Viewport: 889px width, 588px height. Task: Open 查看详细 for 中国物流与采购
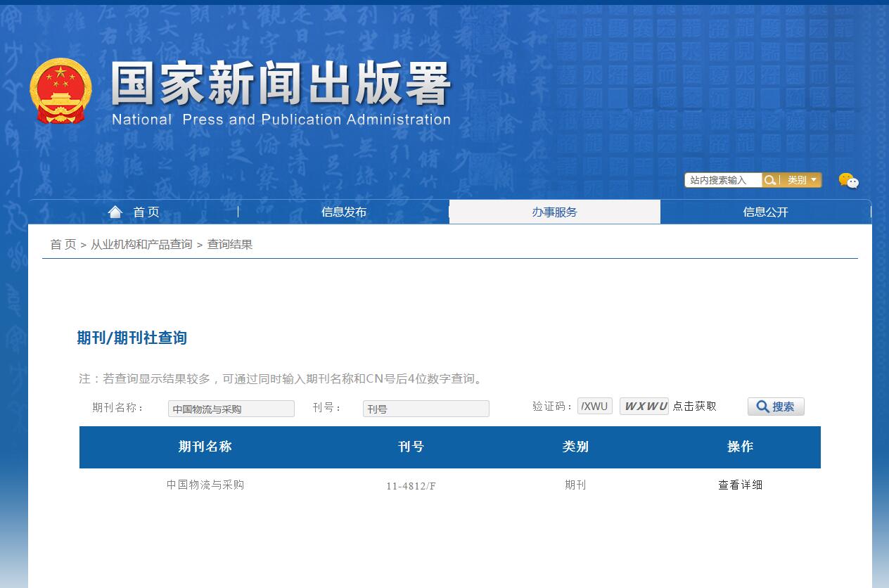coord(739,485)
